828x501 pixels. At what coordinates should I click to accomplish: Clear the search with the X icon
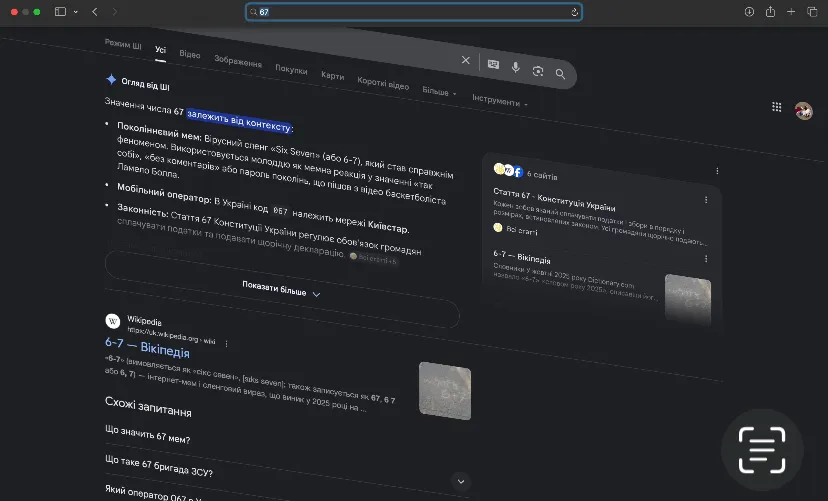465,60
